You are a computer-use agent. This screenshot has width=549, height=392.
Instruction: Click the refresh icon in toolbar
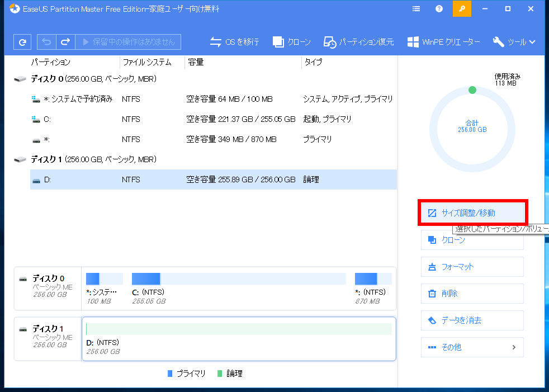coord(22,42)
